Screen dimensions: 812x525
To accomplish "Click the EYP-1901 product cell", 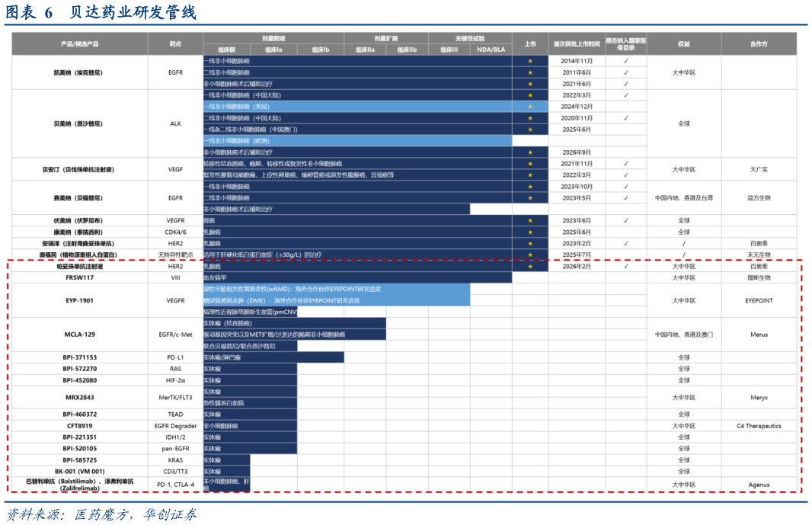I will (x=80, y=300).
